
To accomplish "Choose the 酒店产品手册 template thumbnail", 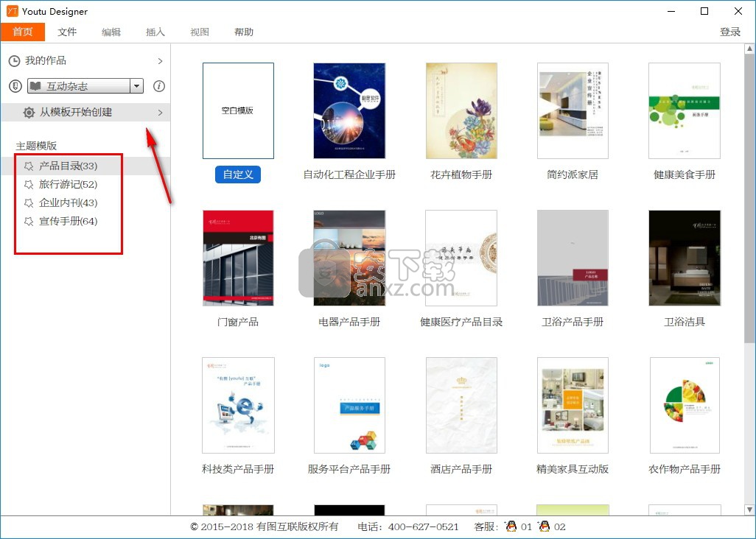I will click(461, 405).
